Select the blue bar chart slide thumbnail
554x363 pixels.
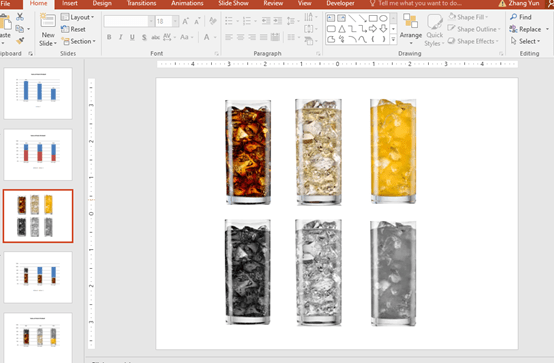[38, 93]
